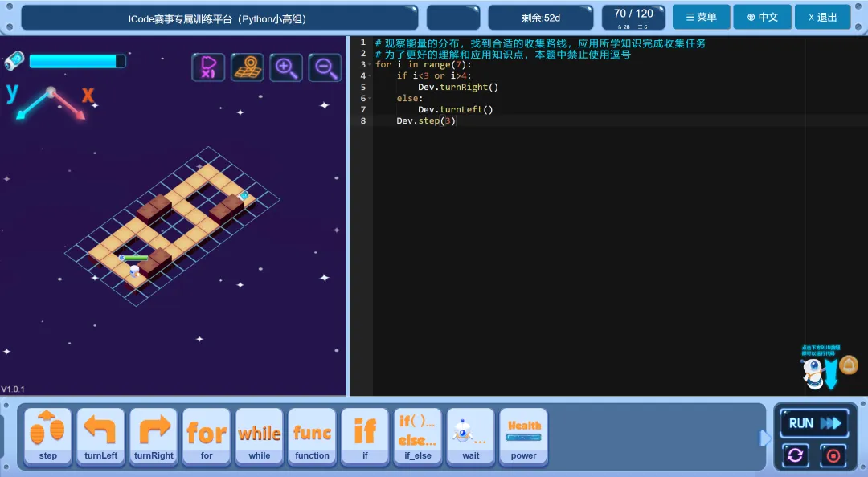Click the x and y axis indicator
Screen dimensions: 868x477
(x=51, y=102)
